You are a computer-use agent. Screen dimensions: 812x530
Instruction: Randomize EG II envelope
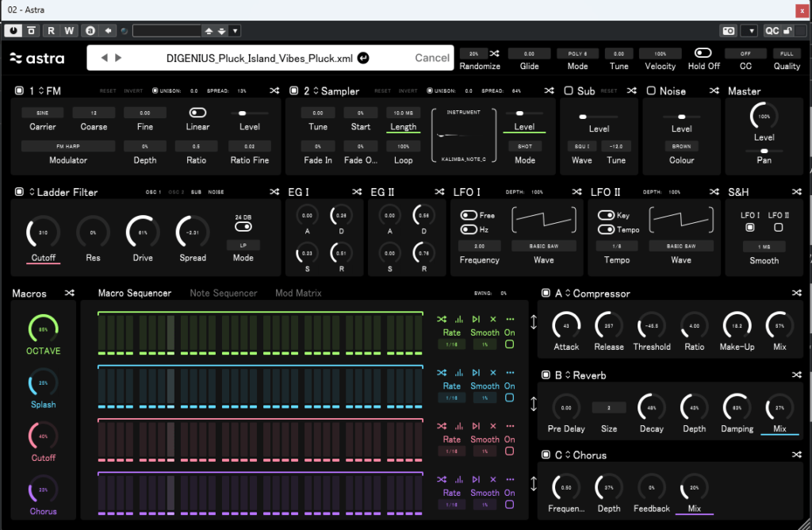pyautogui.click(x=439, y=192)
